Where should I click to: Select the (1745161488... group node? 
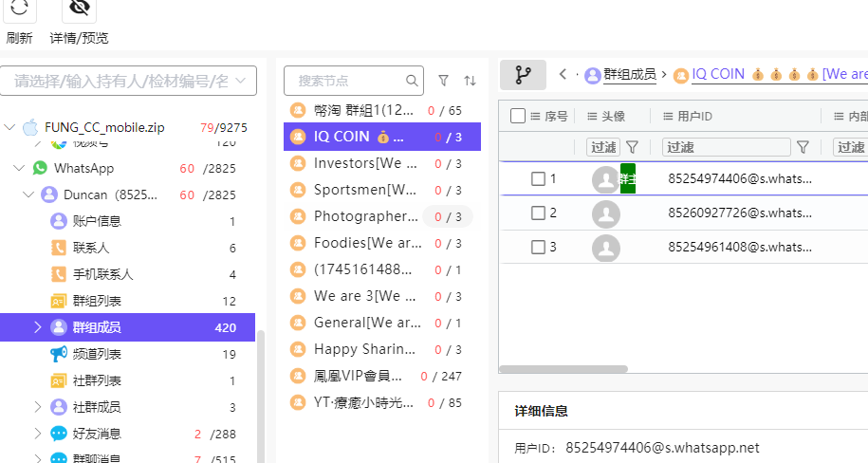(382, 269)
